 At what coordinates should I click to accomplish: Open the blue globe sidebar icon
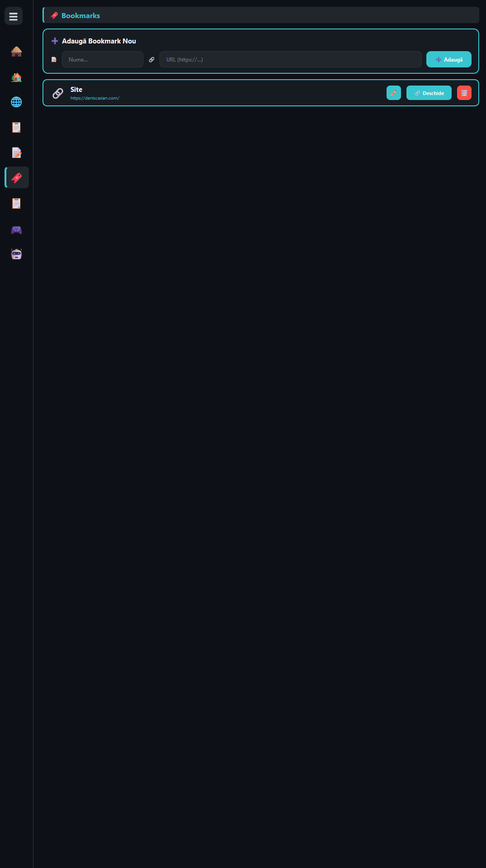(17, 102)
